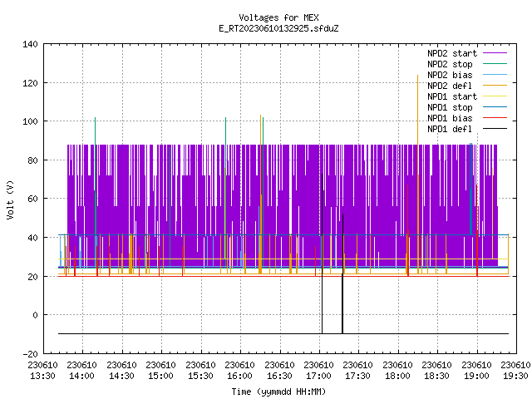This screenshot has height=399, width=532.
Task: Click the 17:00 x-axis time label
Action: coord(318,376)
